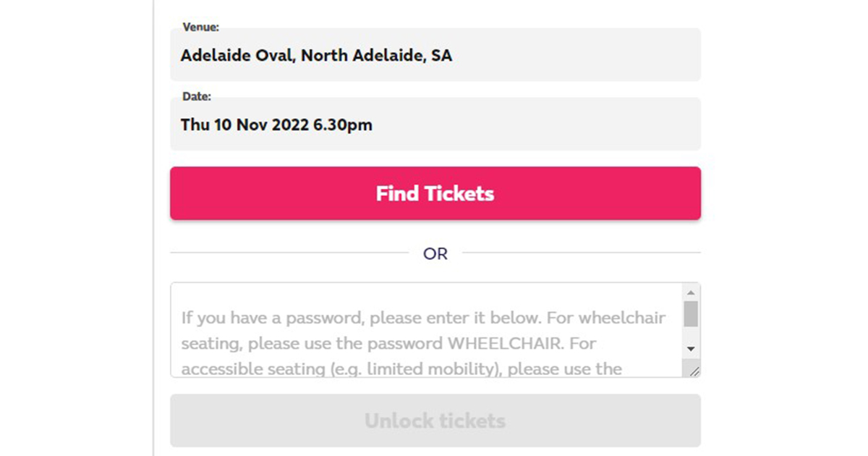The image size is (868, 456).
Task: Click the 'Venue:' field label
Action: click(200, 28)
